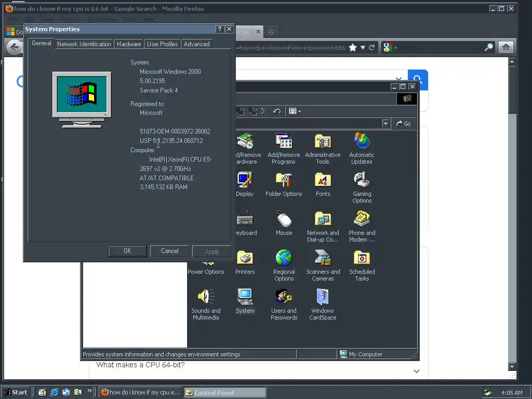This screenshot has width=532, height=399.
Task: Open Scheduled Tasks icon
Action: coord(362,265)
